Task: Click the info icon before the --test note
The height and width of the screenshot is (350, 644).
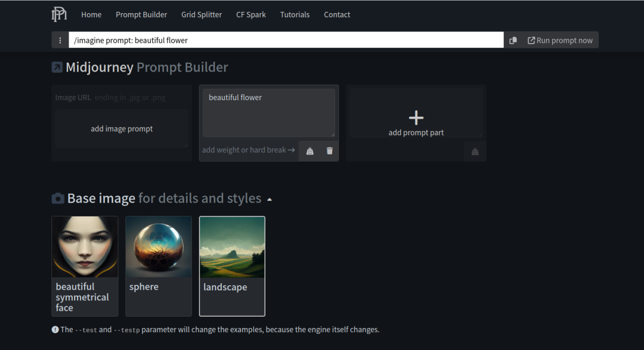Action: click(55, 330)
